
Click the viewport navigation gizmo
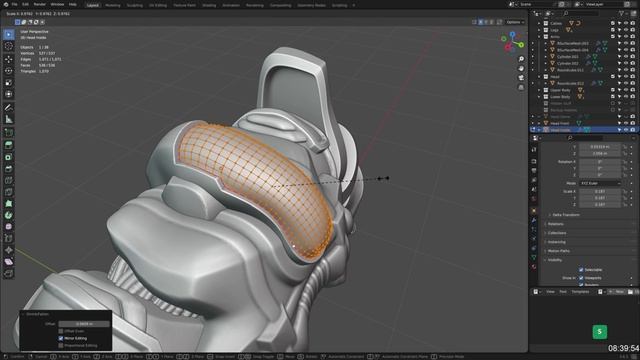(x=513, y=42)
